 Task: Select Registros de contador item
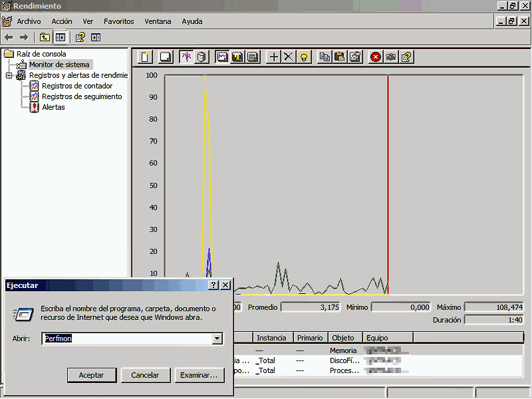click(x=77, y=86)
